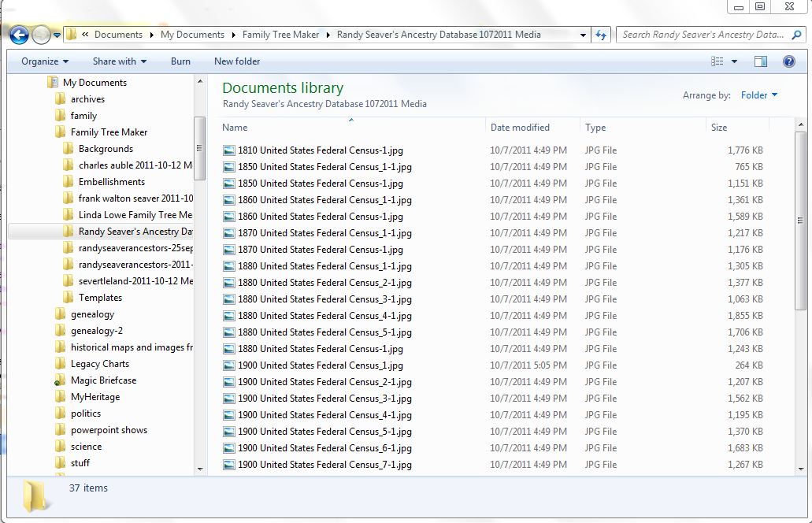
Task: Click navigation pane scroll up arrow
Action: (200, 81)
